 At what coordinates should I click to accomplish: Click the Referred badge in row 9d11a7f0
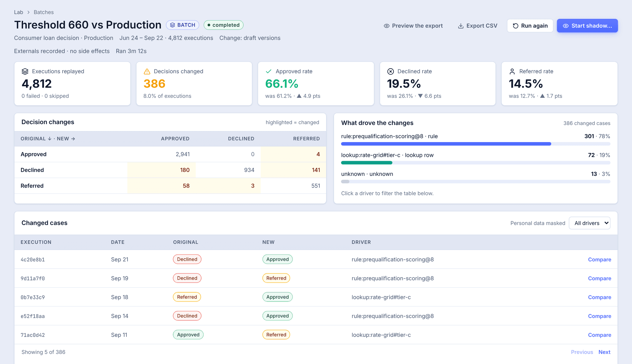[276, 278]
